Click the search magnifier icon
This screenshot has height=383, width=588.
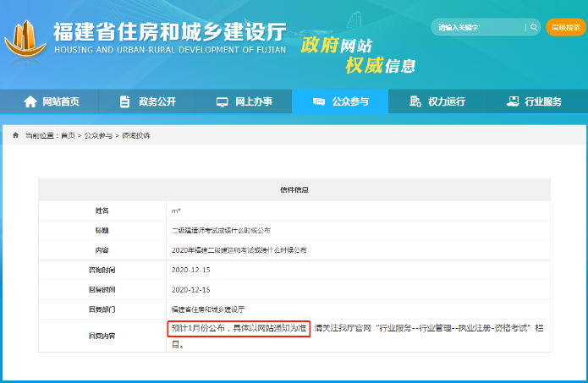click(534, 27)
